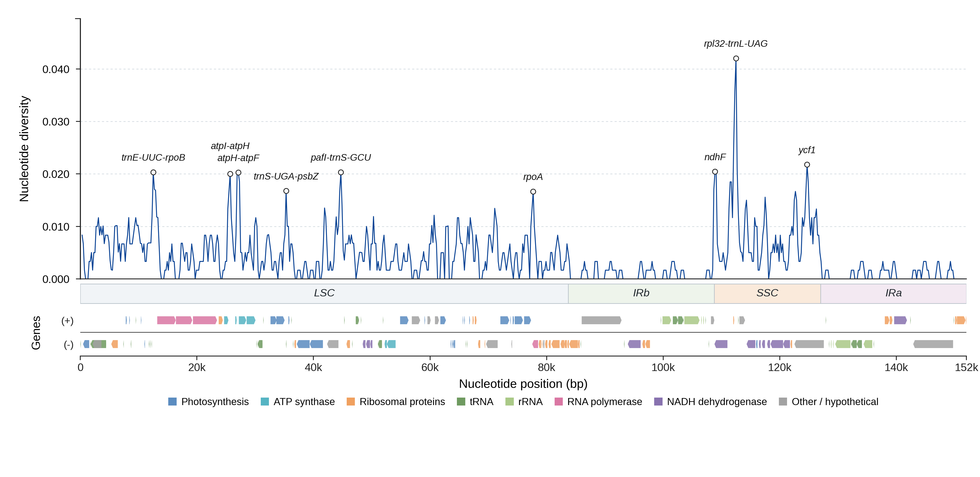This screenshot has width=980, height=477.
Task: Click the 0.010 y-axis tick label
Action: [56, 227]
